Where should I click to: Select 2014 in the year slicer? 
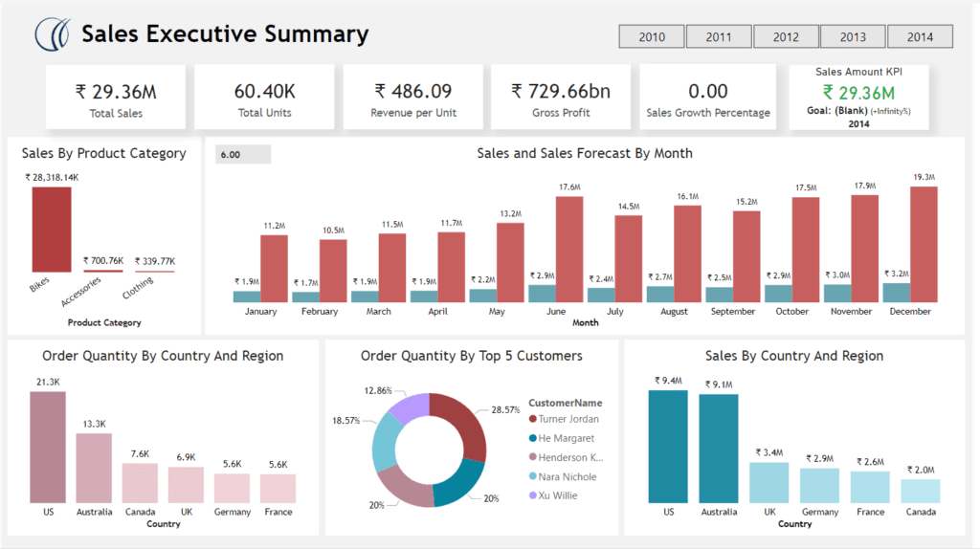point(920,36)
